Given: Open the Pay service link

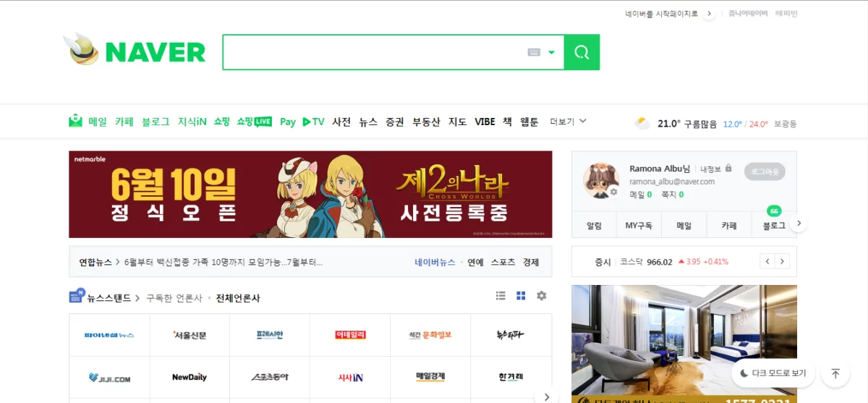Looking at the screenshot, I should tap(288, 122).
